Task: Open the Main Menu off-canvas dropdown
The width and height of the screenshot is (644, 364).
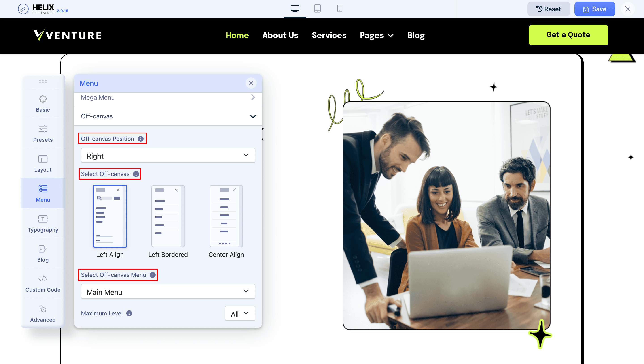Action: [168, 291]
